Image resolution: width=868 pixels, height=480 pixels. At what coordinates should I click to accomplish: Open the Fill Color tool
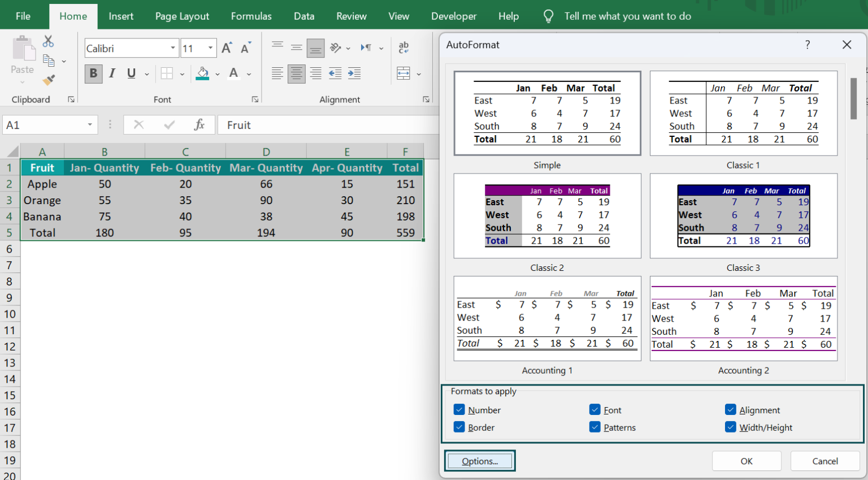(x=202, y=73)
